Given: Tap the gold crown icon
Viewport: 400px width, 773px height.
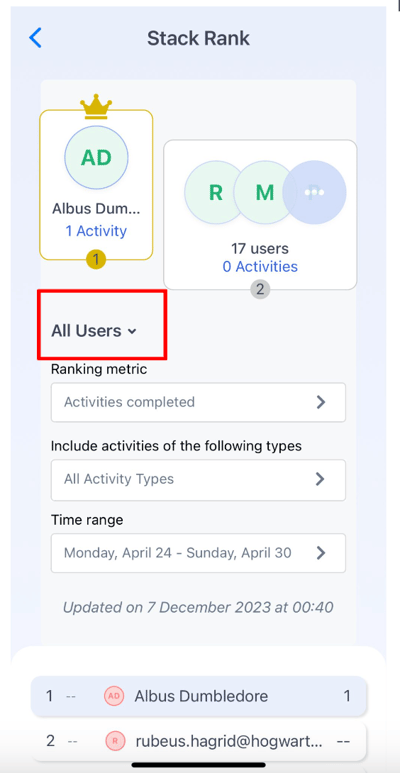Looking at the screenshot, I should click(x=96, y=106).
